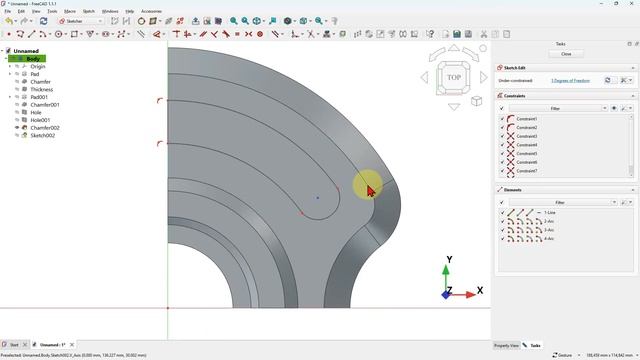Image resolution: width=640 pixels, height=360 pixels.
Task: Switch to the Property View tab
Action: (506, 345)
